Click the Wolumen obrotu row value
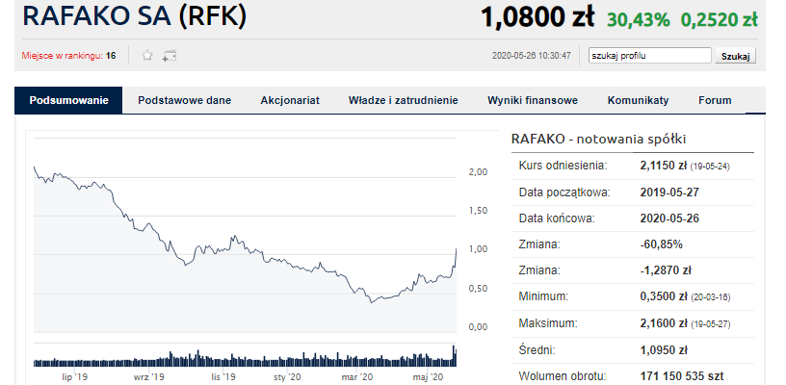 [682, 376]
